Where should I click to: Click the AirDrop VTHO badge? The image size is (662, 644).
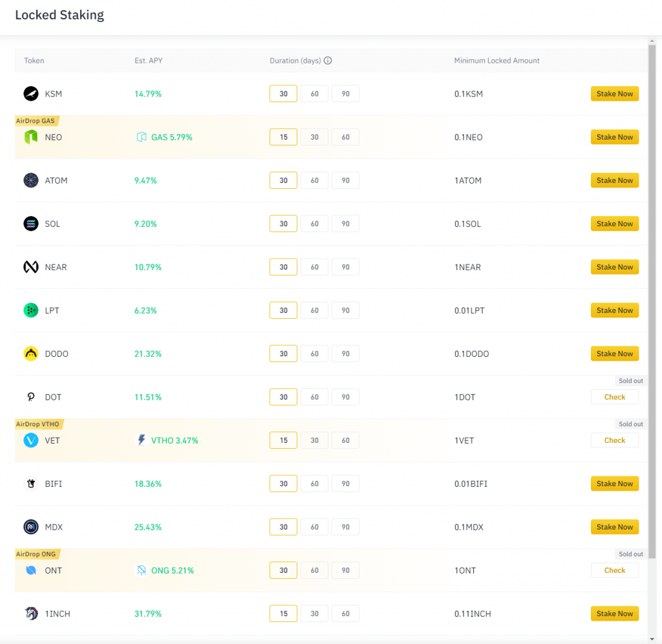pyautogui.click(x=38, y=424)
